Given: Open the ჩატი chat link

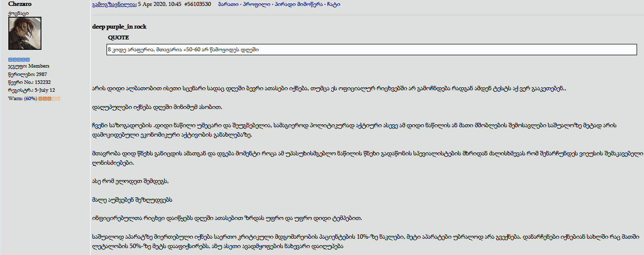Looking at the screenshot, I should pos(334,4).
